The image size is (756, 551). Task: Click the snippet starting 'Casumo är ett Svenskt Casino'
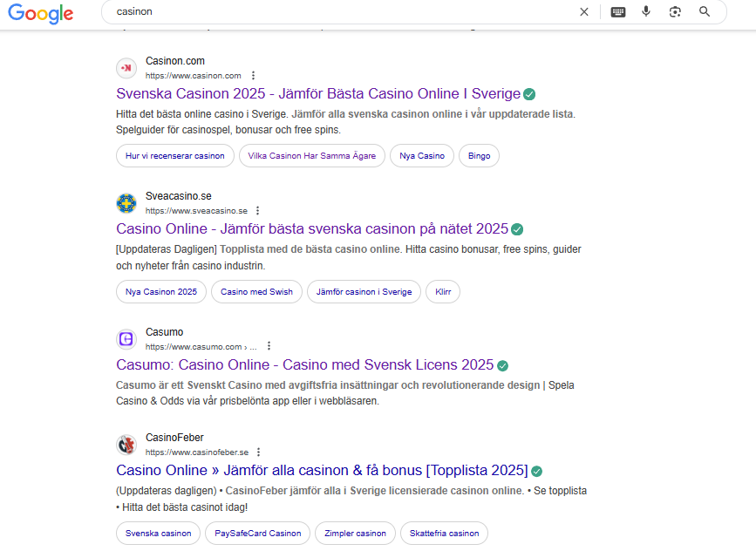coord(345,393)
